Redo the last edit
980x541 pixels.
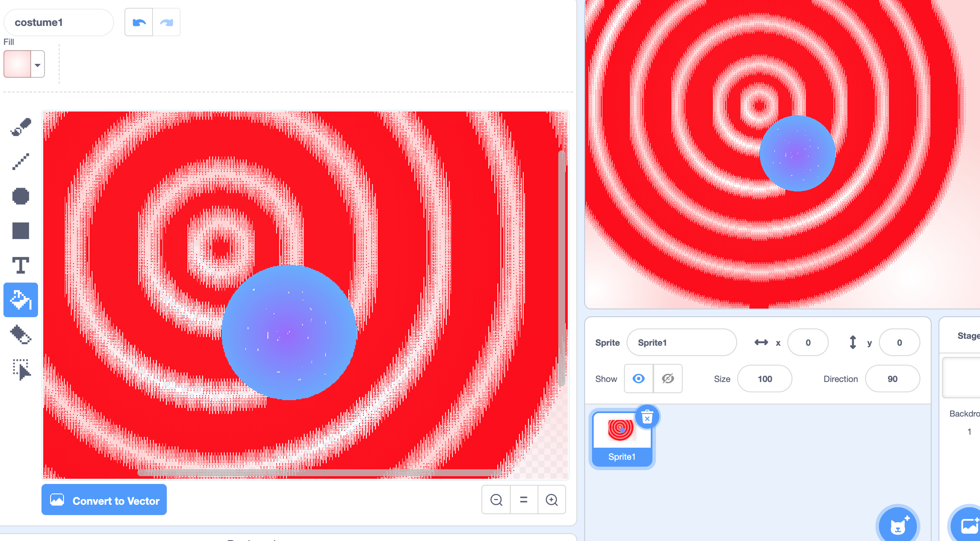click(x=166, y=22)
